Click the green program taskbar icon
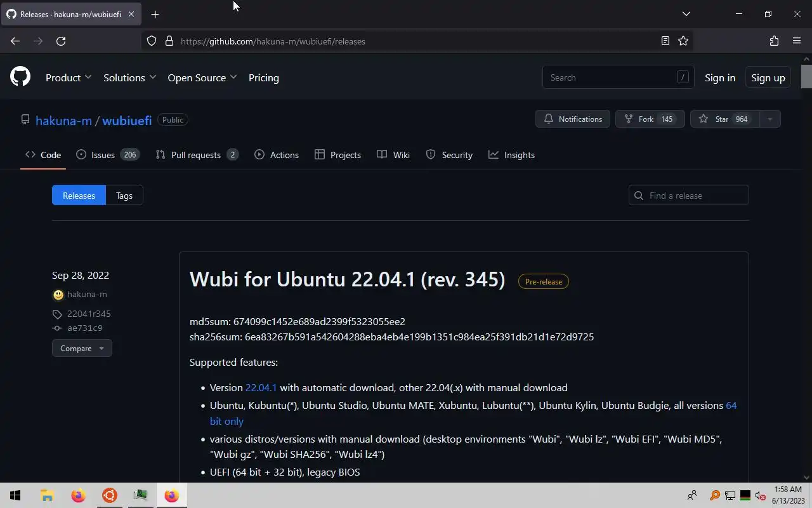The image size is (812, 508). (x=140, y=496)
